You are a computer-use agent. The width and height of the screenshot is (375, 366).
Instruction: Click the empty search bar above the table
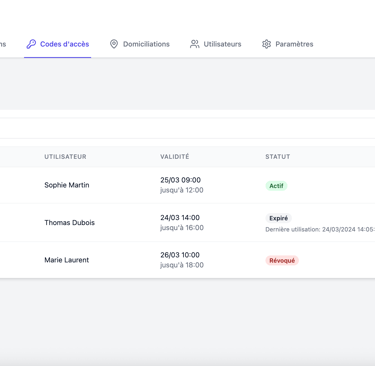pos(187,128)
